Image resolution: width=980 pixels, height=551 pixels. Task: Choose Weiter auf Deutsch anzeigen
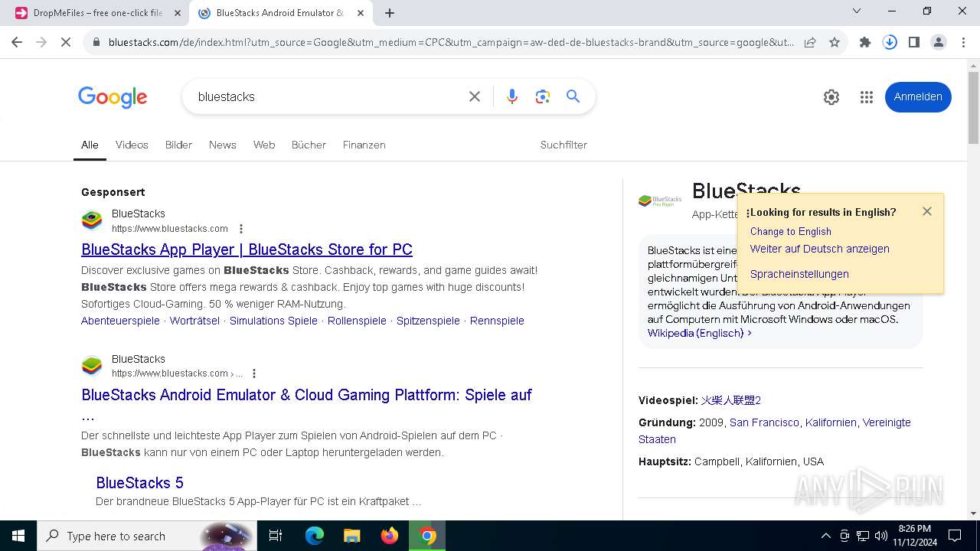coord(819,249)
